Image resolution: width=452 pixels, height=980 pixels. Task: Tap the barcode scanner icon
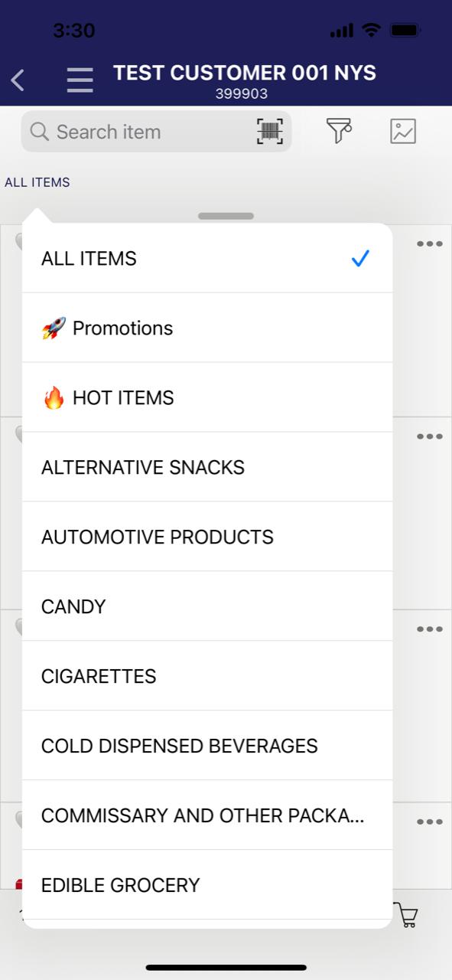(x=269, y=132)
